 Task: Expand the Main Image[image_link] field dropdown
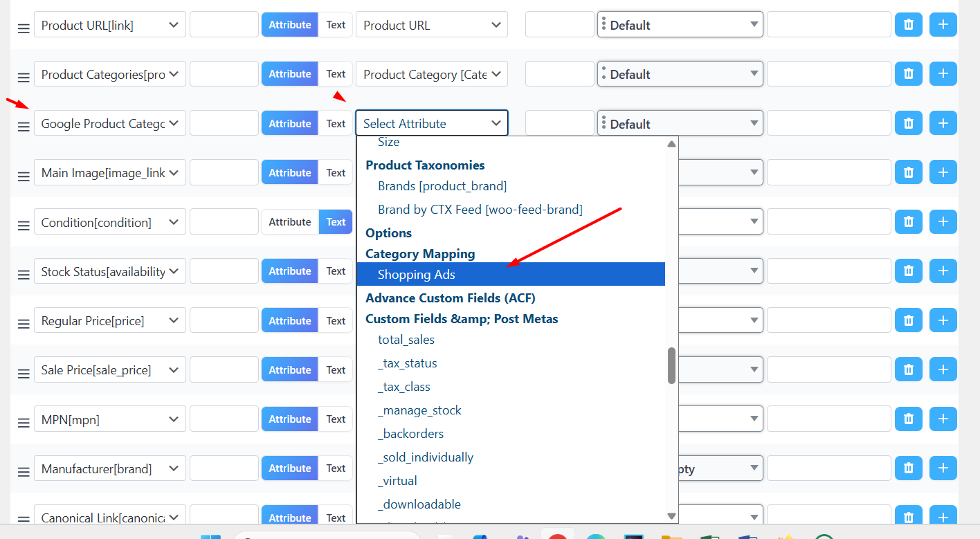(109, 173)
